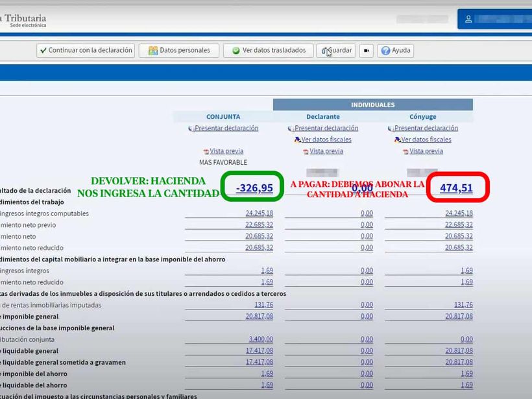Screen dimensions: 532x399
Task: Click the PDF icon beside Declarante Vista previa
Action: point(306,152)
